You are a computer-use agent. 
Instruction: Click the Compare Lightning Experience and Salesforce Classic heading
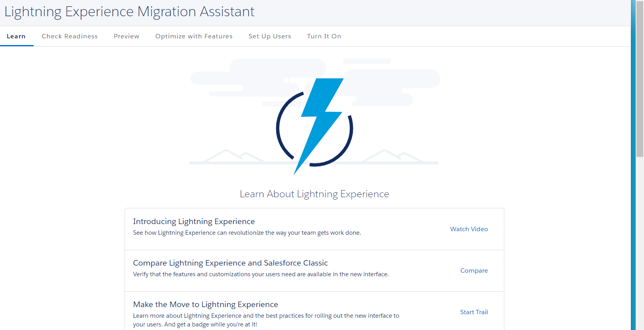pyautogui.click(x=230, y=263)
